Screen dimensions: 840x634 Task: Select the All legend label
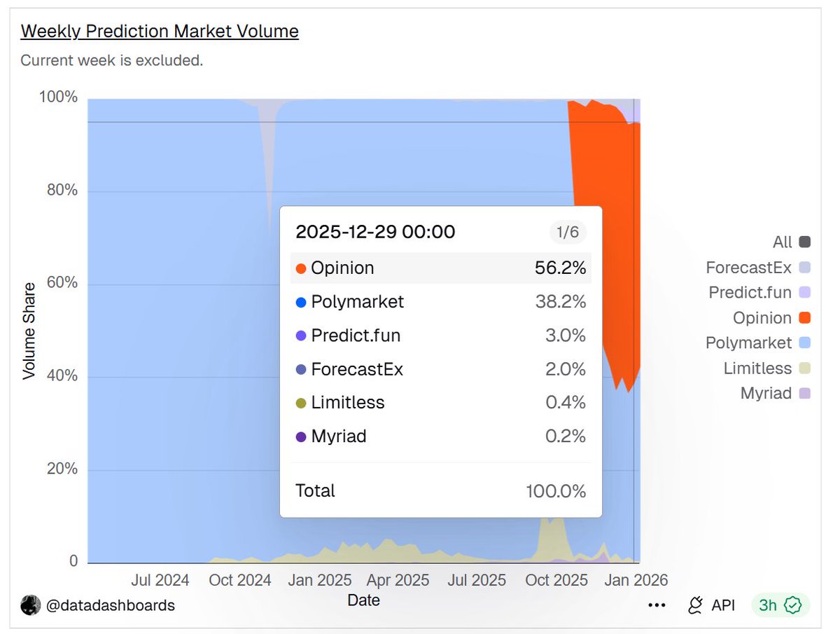782,242
